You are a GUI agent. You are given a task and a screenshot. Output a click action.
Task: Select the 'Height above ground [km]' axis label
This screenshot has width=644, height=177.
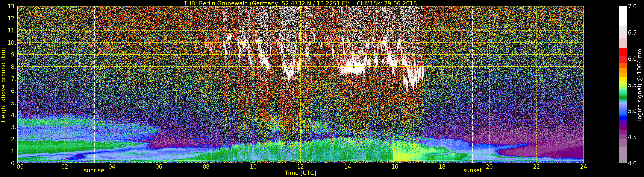click(x=3, y=85)
